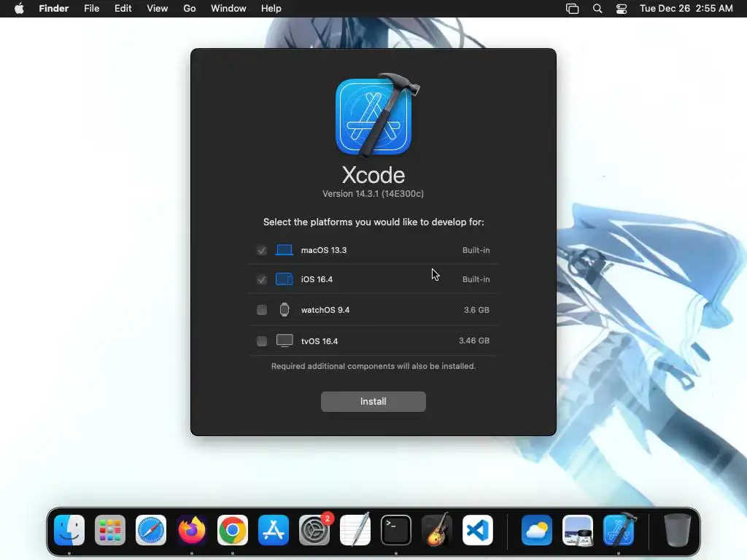Click 'Built-in' label in macOS row

(476, 250)
